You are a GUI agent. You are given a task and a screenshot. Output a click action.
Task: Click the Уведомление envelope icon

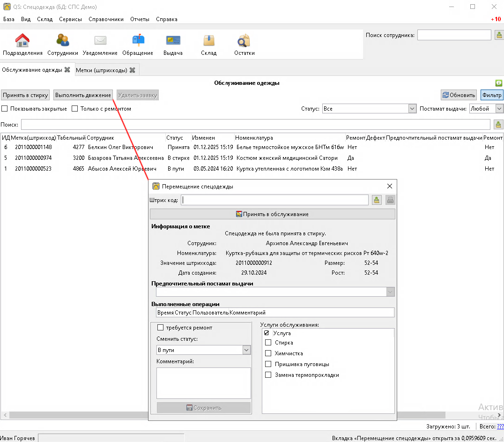click(100, 42)
